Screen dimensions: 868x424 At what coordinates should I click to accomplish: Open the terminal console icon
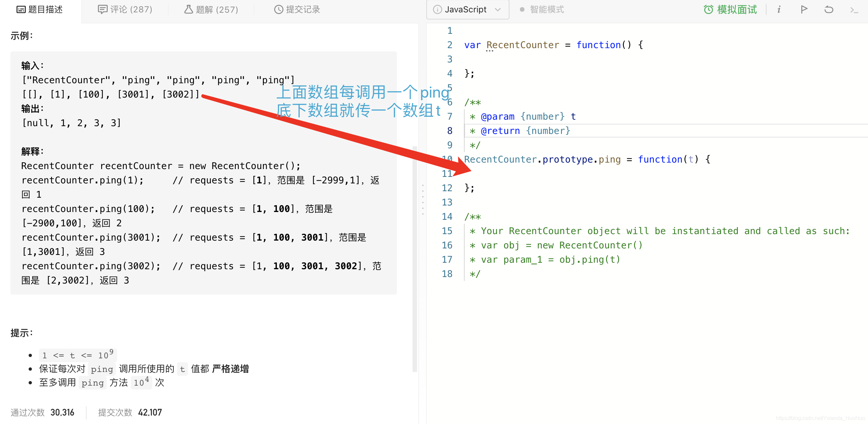tap(854, 10)
